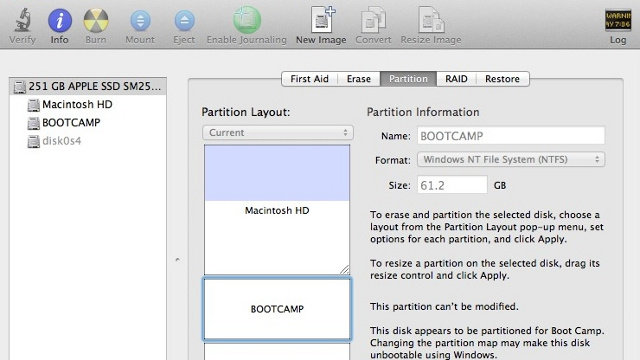The height and width of the screenshot is (360, 640).
Task: Click the Resize Image toolbar icon
Action: tap(431, 20)
